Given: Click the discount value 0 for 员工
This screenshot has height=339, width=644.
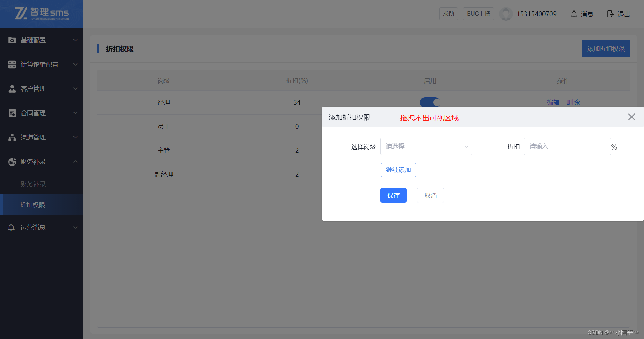Looking at the screenshot, I should [297, 127].
